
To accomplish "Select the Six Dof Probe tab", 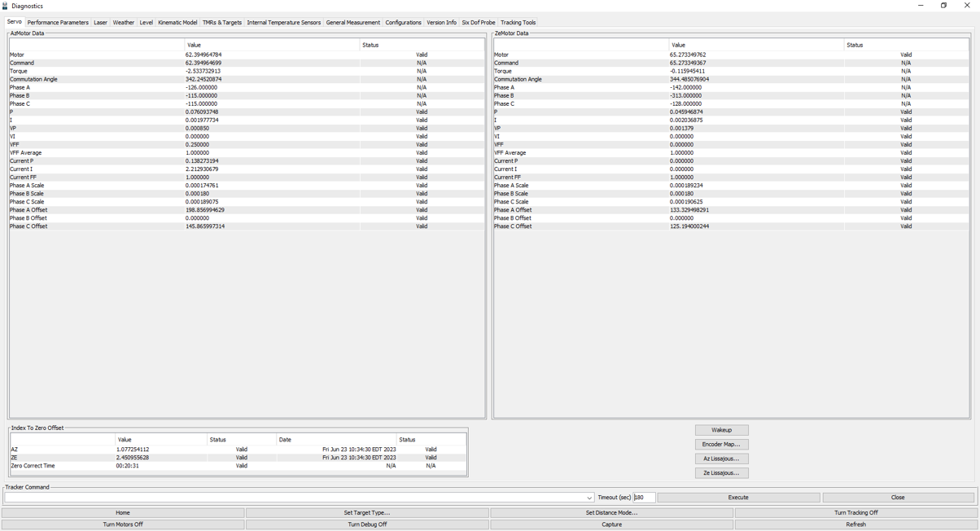I will tap(478, 23).
